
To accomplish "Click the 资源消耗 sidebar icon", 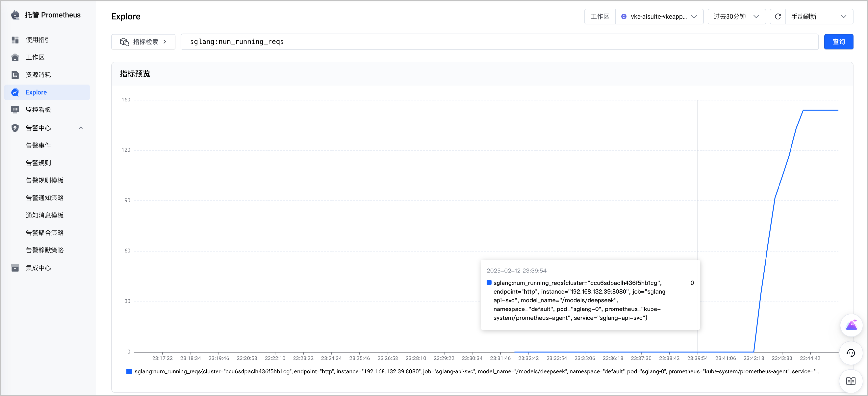I will [15, 75].
